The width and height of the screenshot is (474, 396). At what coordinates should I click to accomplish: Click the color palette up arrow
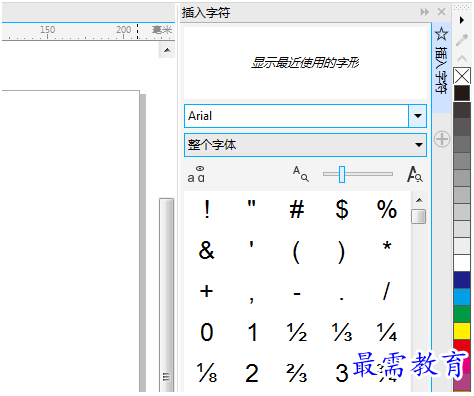click(x=462, y=59)
